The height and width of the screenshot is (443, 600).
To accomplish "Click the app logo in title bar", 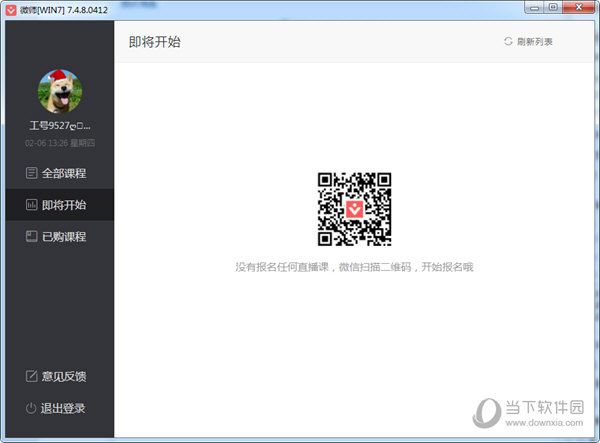I will pos(11,10).
